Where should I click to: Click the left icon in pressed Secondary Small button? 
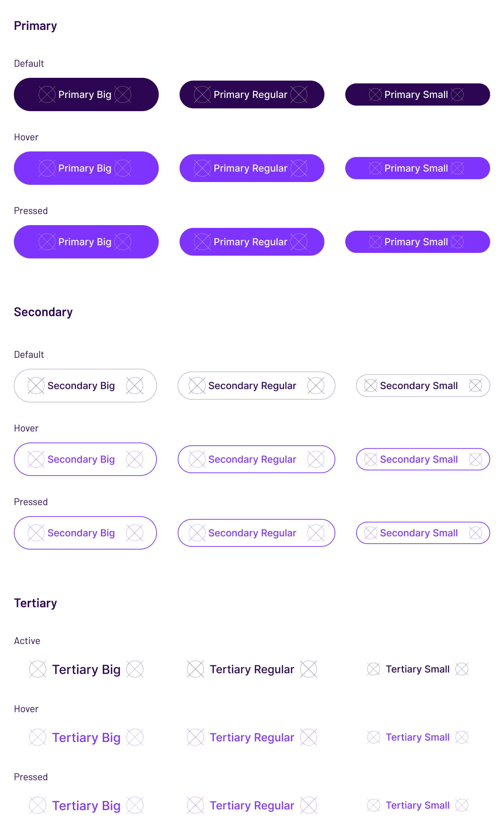coord(371,533)
